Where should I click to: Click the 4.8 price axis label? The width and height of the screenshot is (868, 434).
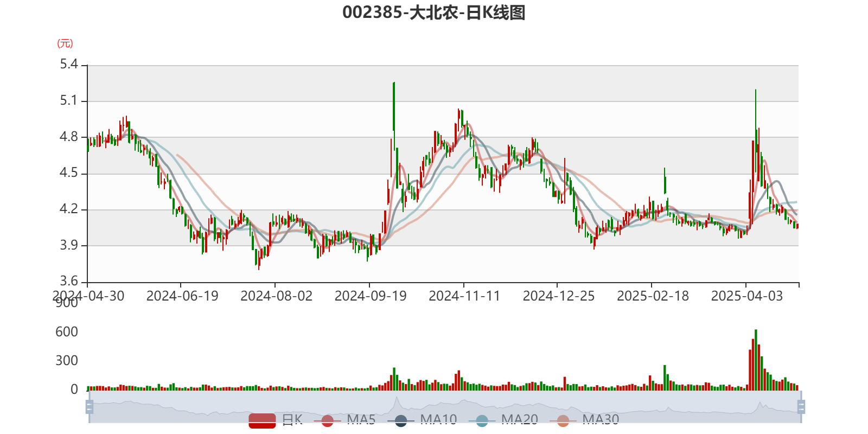[x=69, y=137]
